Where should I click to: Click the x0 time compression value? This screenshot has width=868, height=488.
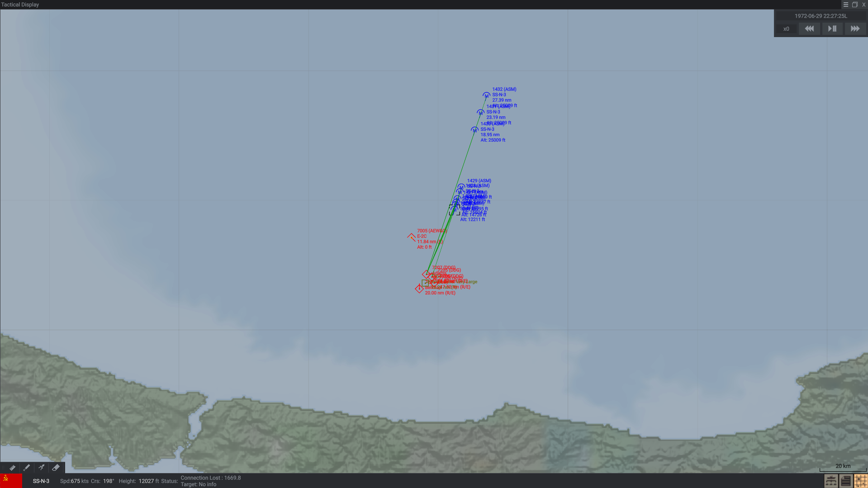[x=786, y=29]
